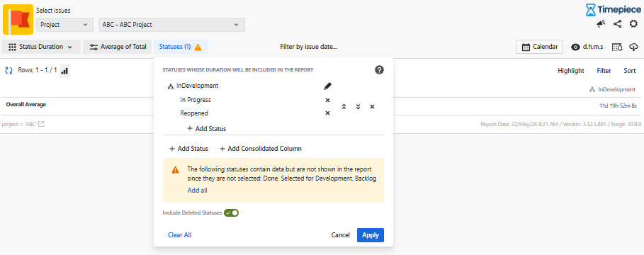Delete the InDevelopment consolidated column
644x255 pixels.
(x=372, y=107)
